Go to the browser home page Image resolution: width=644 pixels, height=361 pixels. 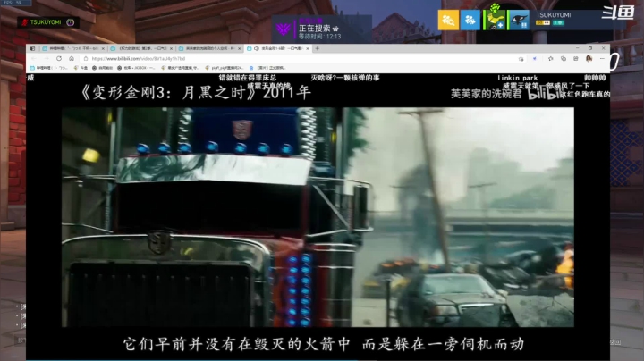72,59
